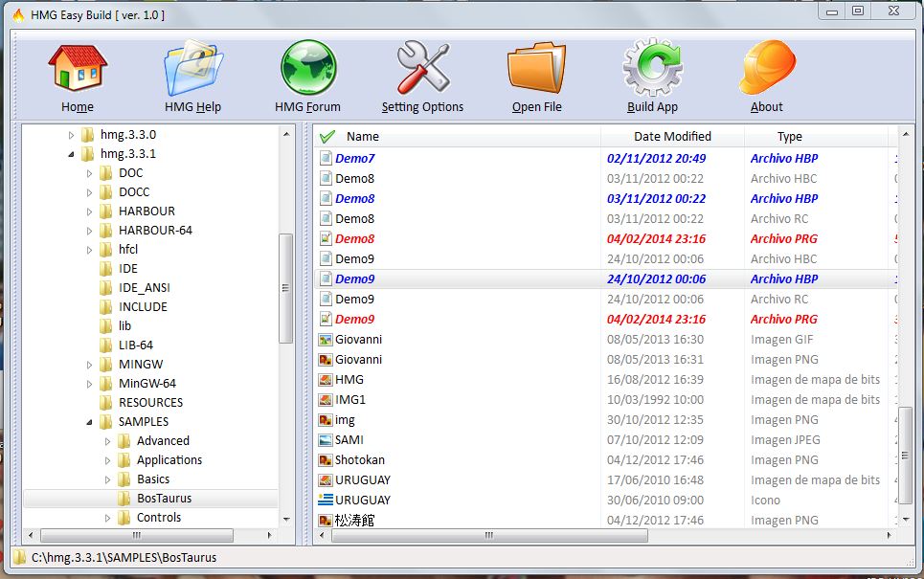Expand the DOC folder node
Screen dimensions: 924x579
point(90,173)
